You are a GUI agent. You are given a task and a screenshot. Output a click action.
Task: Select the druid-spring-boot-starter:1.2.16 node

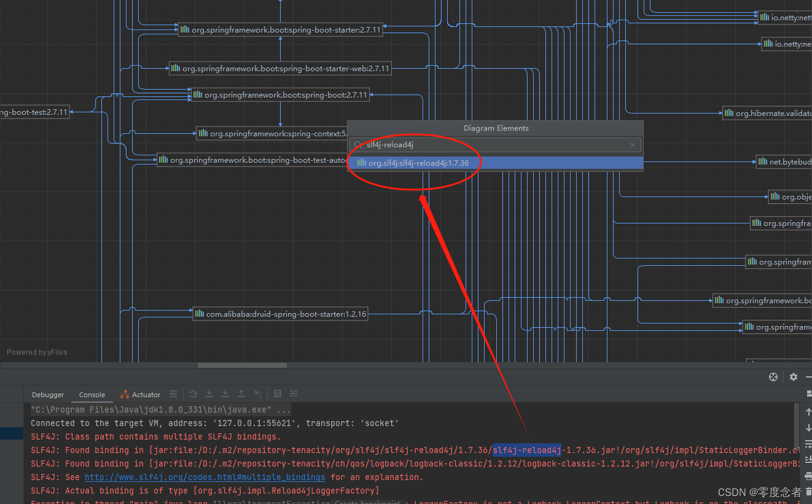point(281,314)
